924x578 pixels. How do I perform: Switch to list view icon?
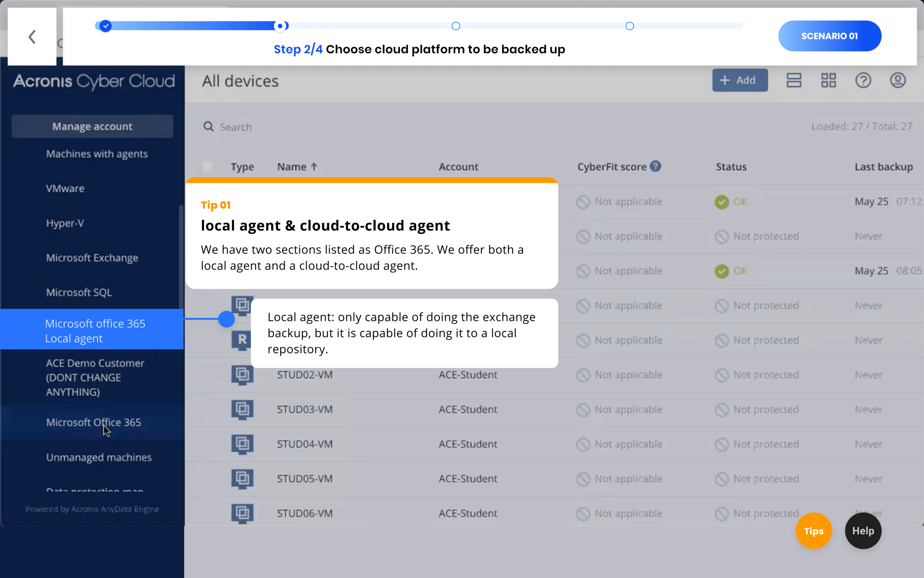794,80
